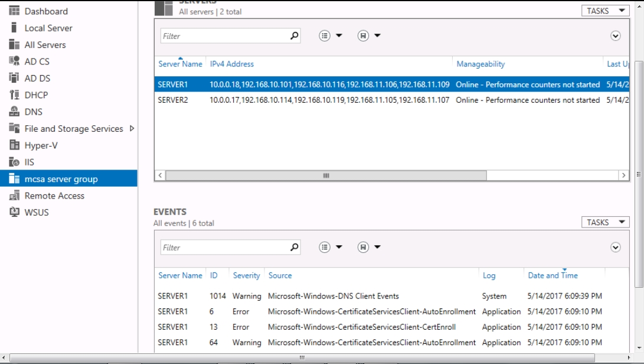
Task: Sort servers by IPv4 Address column
Action: [x=231, y=64]
